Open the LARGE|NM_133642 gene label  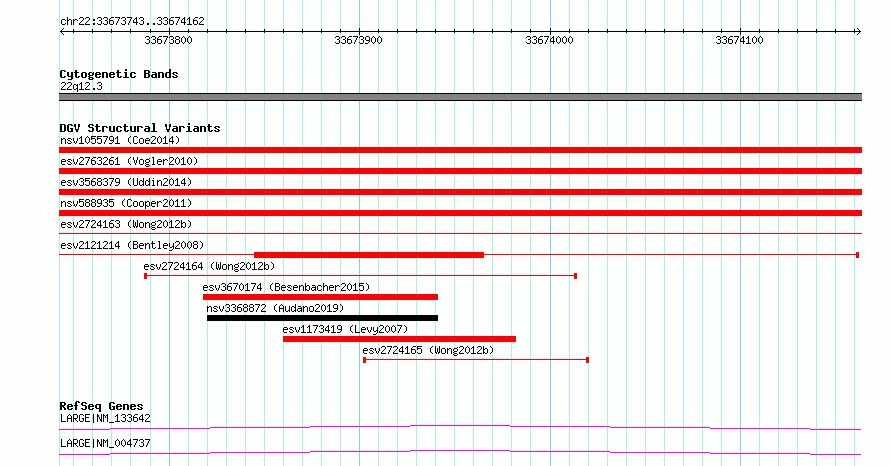[x=105, y=418]
